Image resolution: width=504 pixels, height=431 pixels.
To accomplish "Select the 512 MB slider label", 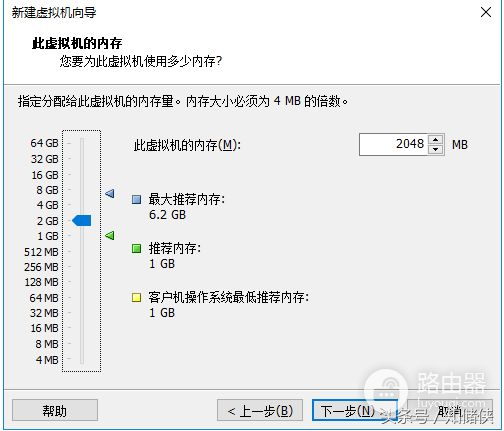I will coord(41,252).
